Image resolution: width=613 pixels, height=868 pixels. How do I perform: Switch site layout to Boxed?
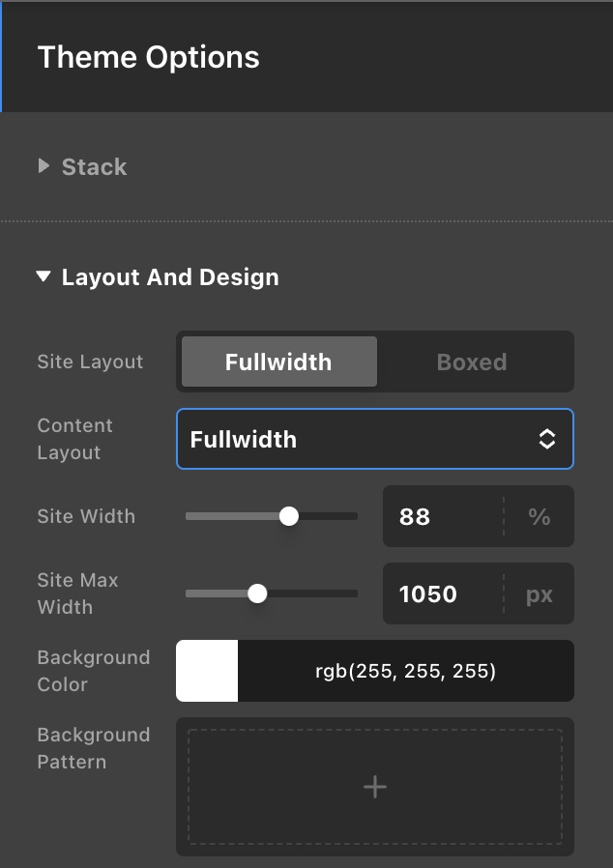tap(472, 362)
